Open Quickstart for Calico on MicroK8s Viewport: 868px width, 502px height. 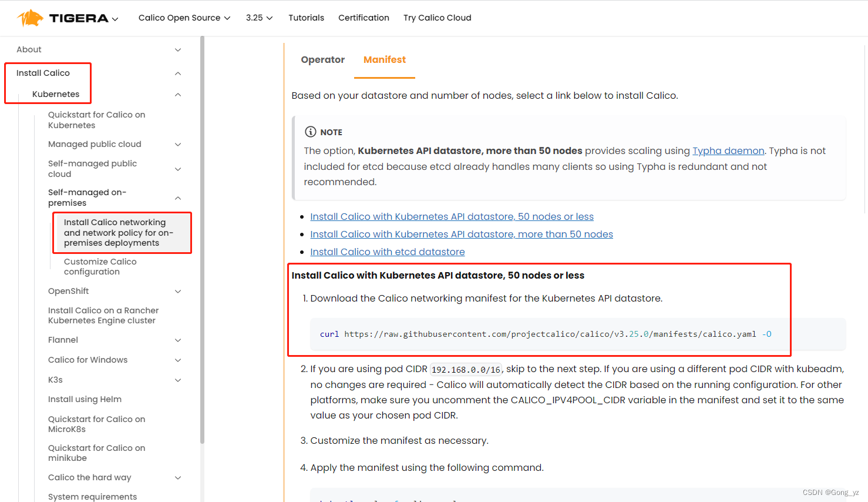coord(96,424)
